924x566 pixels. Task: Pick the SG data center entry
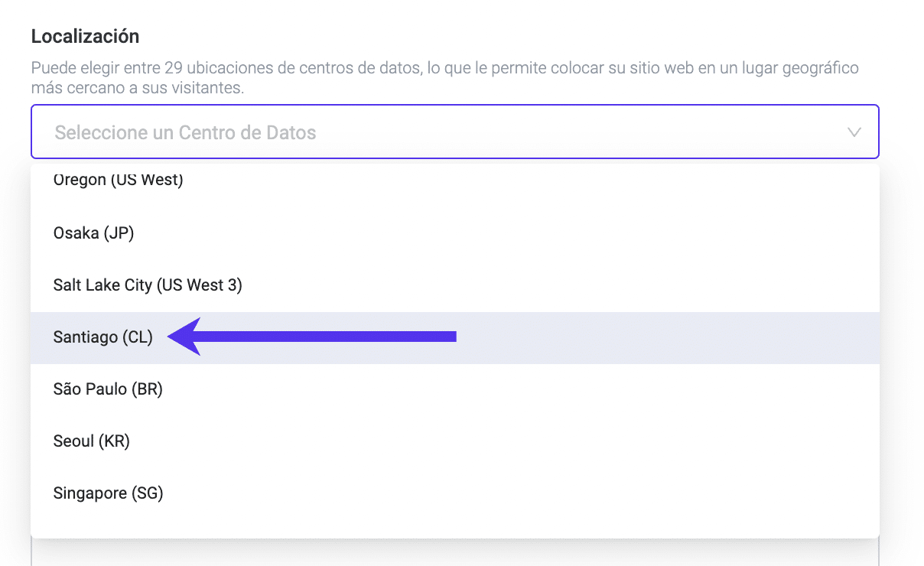click(x=109, y=493)
